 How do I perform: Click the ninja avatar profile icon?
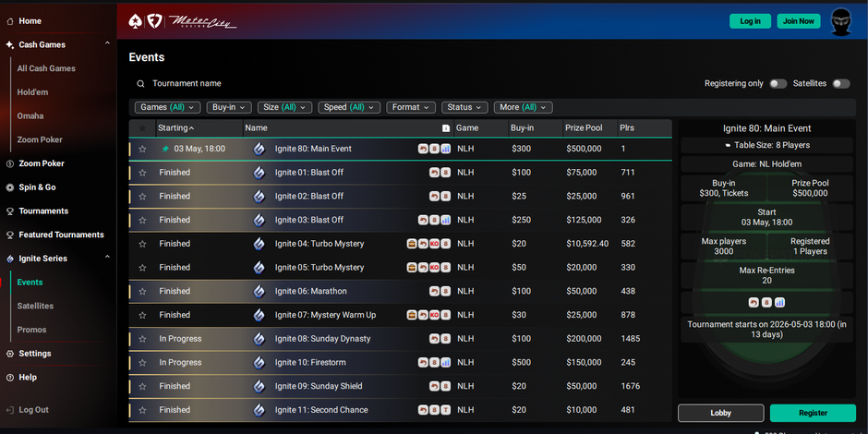tap(841, 20)
